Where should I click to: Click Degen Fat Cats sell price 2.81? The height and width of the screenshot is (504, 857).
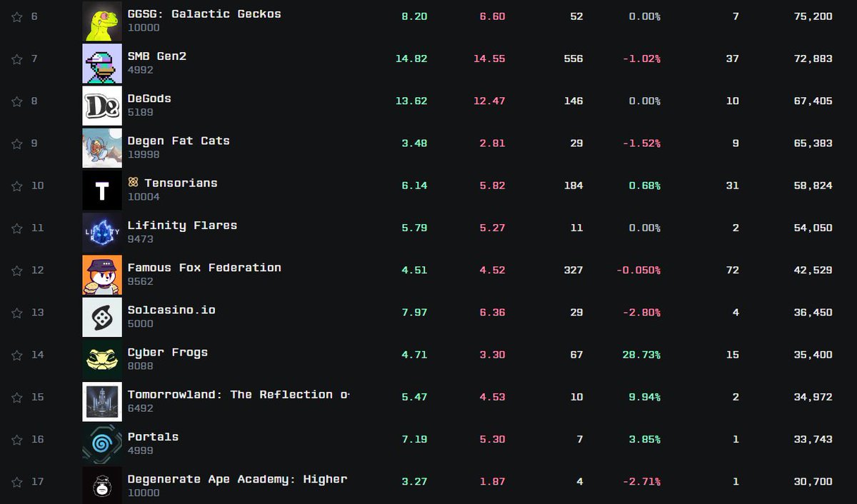tap(492, 143)
